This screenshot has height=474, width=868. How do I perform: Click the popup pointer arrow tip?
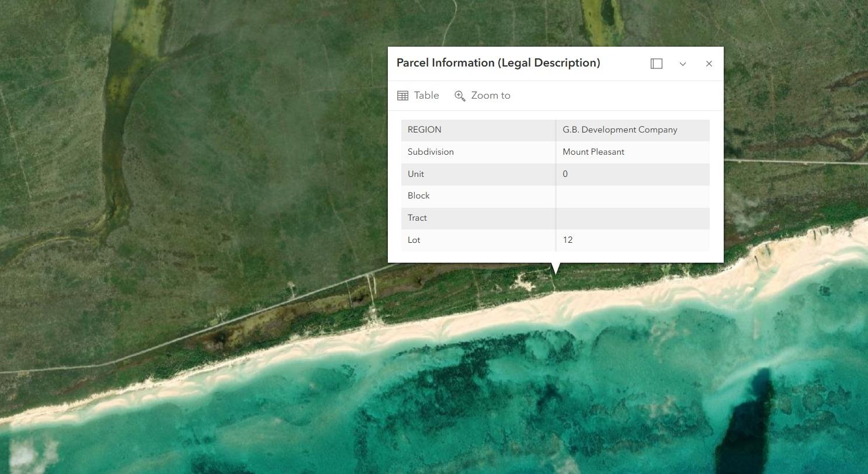point(555,271)
